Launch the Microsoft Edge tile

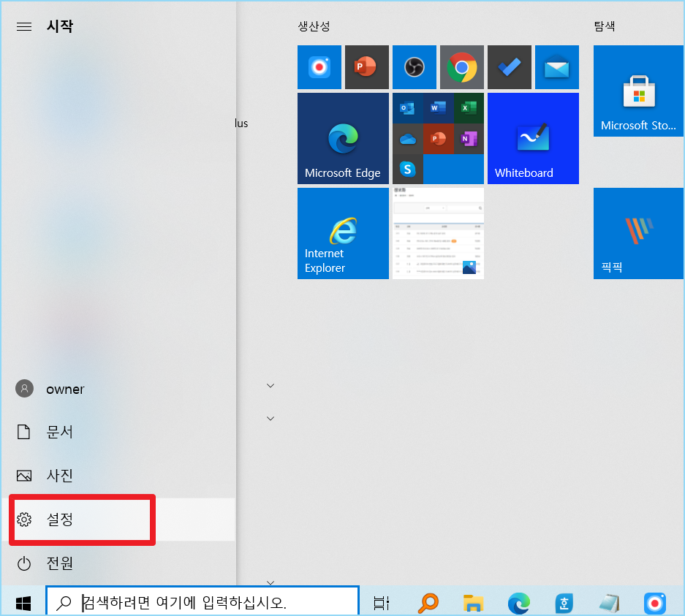tap(343, 138)
